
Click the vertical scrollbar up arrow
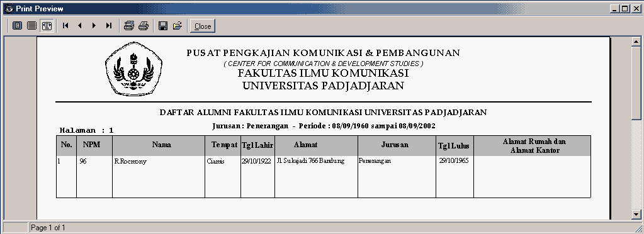636,42
